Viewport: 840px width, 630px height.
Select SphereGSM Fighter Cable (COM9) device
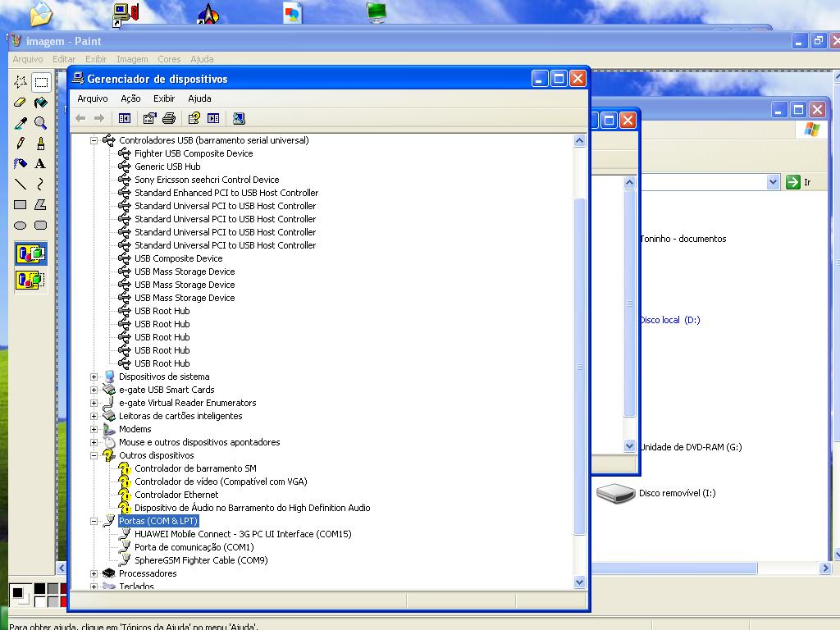coord(201,560)
